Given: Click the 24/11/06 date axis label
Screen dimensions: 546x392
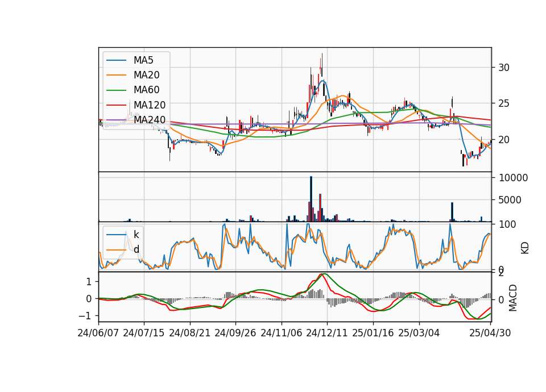Looking at the screenshot, I should [x=282, y=333].
